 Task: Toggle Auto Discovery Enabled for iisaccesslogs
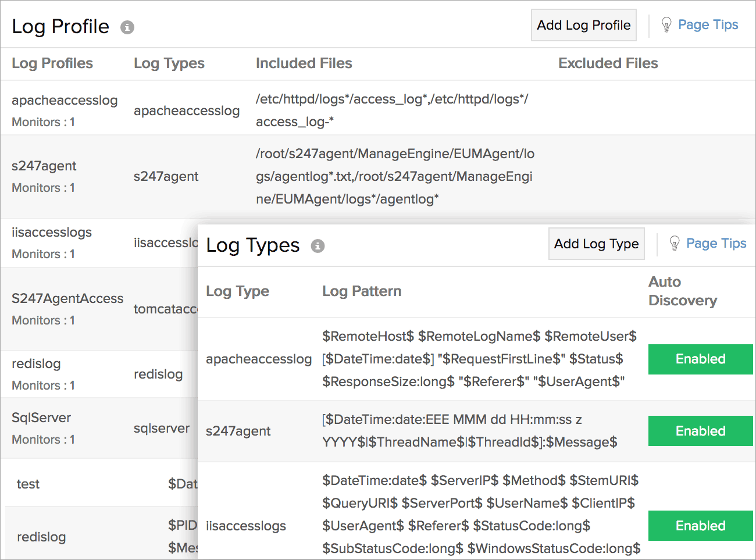700,526
